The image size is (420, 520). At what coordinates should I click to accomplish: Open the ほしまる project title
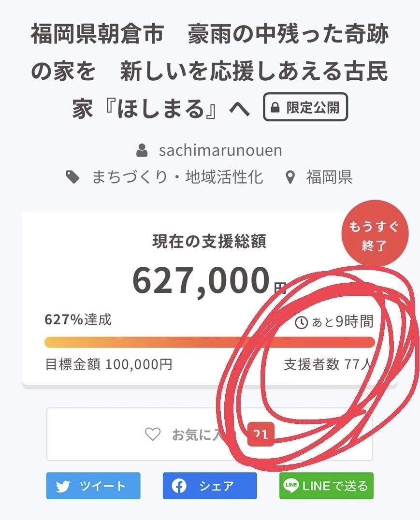point(209,72)
